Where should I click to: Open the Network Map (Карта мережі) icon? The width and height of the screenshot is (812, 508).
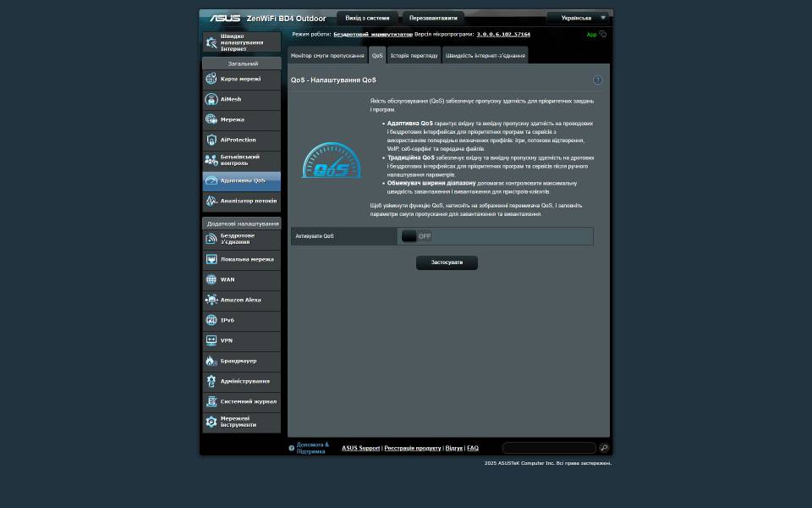pos(211,79)
